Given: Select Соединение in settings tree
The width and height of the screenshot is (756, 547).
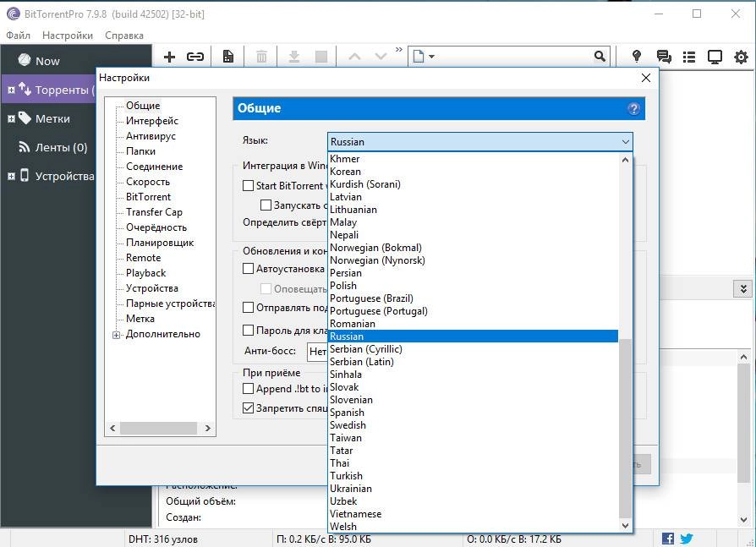Looking at the screenshot, I should click(x=154, y=167).
